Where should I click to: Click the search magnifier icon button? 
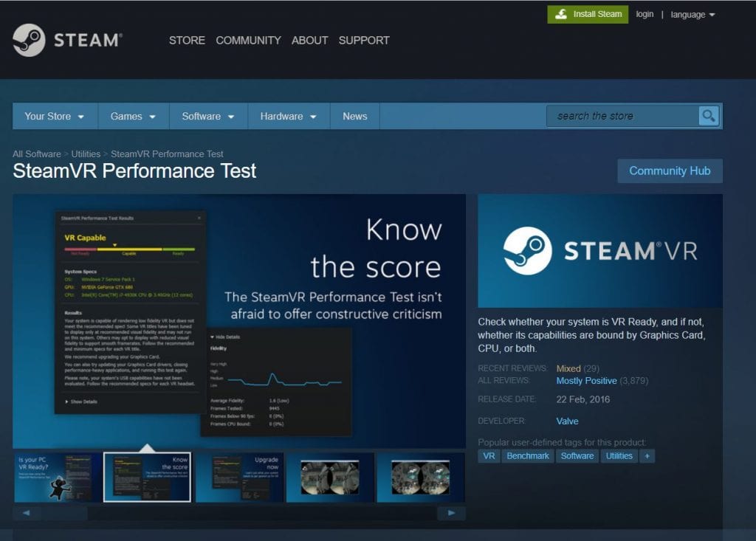pyautogui.click(x=708, y=116)
